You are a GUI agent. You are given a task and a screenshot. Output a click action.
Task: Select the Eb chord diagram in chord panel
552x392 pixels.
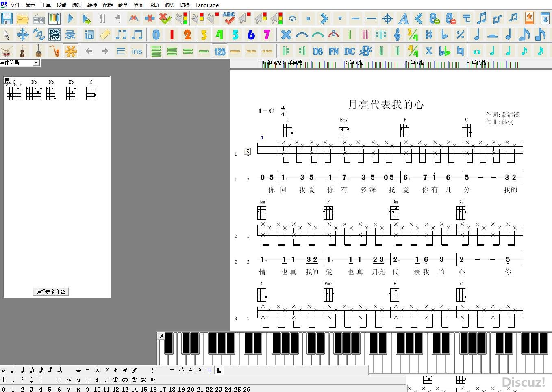71,90
